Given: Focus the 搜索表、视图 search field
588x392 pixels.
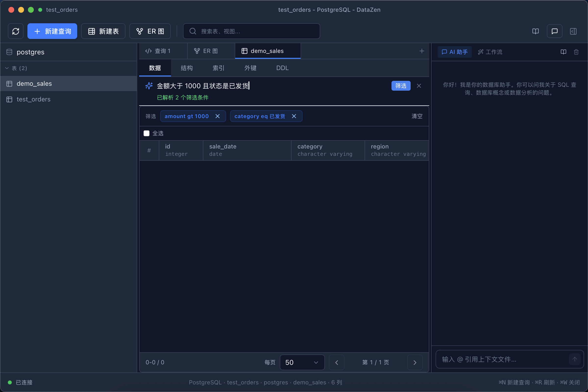Looking at the screenshot, I should pyautogui.click(x=252, y=31).
